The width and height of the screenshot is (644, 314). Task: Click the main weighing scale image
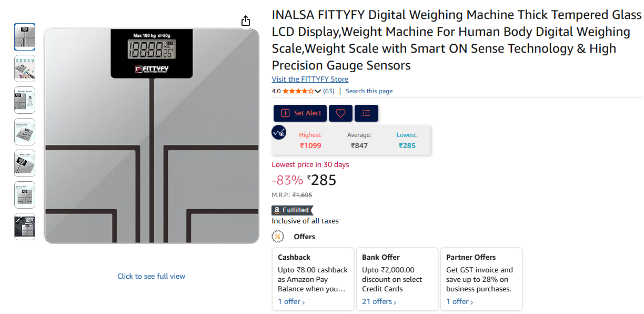pos(152,136)
